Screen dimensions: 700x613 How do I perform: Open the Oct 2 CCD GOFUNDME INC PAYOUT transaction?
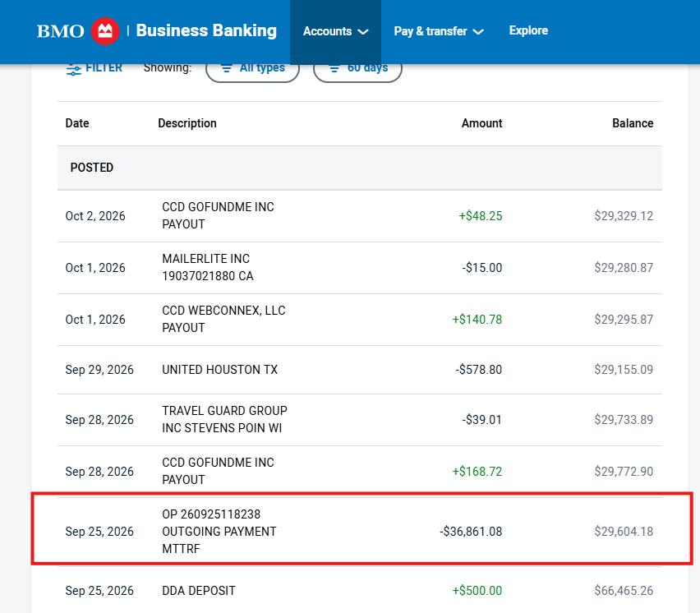[x=360, y=216]
